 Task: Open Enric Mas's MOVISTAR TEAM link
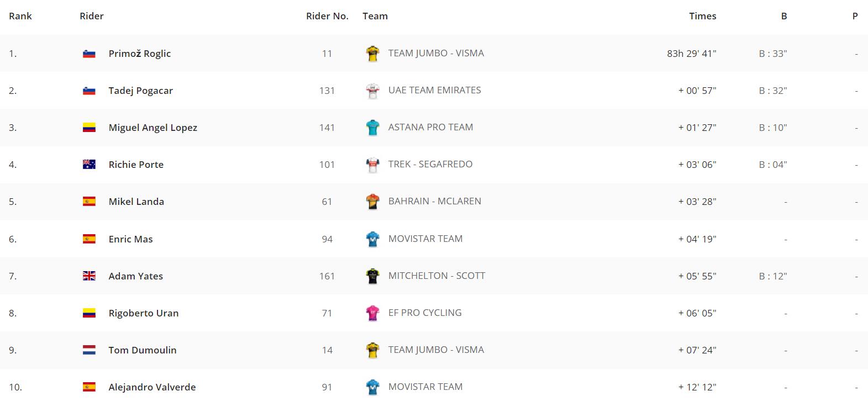425,239
